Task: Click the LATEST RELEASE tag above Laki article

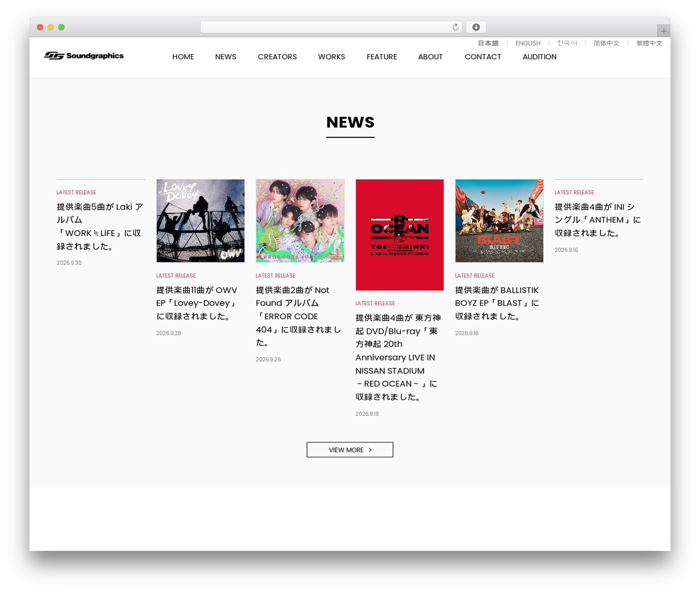Action: 76,193
